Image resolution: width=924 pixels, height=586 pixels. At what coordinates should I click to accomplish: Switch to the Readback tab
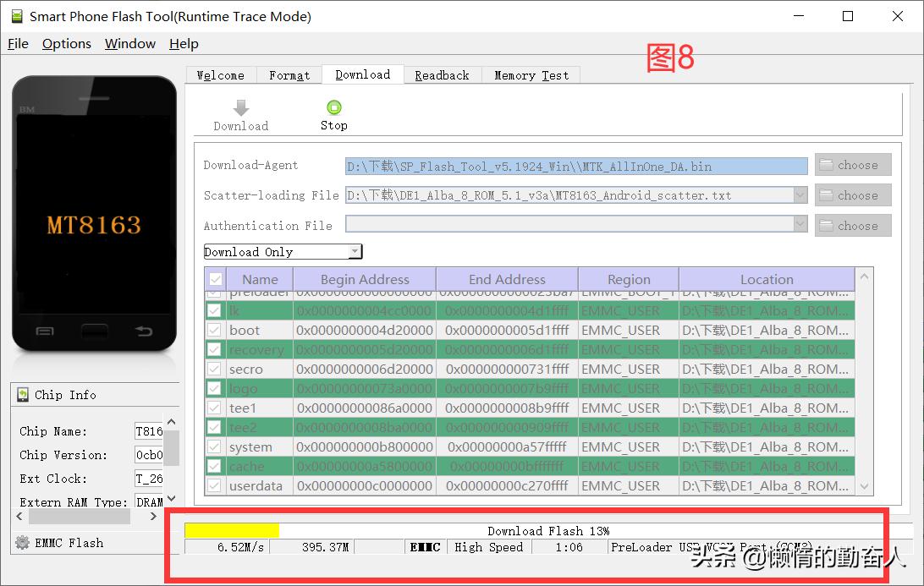pyautogui.click(x=442, y=75)
